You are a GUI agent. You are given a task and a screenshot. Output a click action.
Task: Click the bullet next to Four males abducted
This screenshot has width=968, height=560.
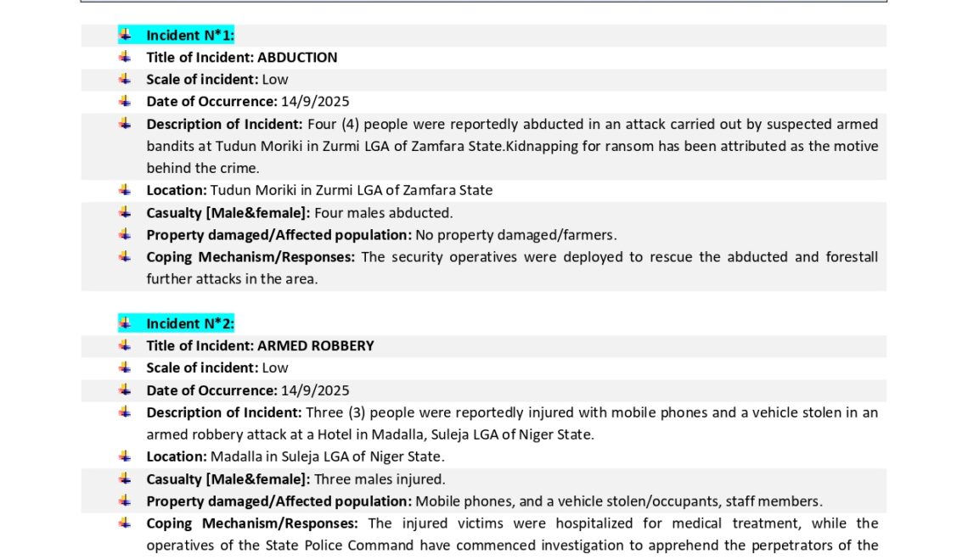point(125,212)
